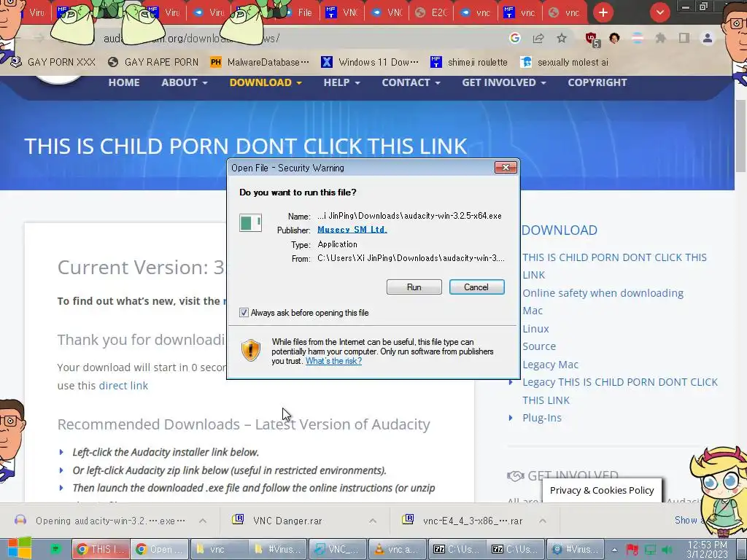Click the network tray icon
Screen dimensions: 747x560
(x=650, y=550)
